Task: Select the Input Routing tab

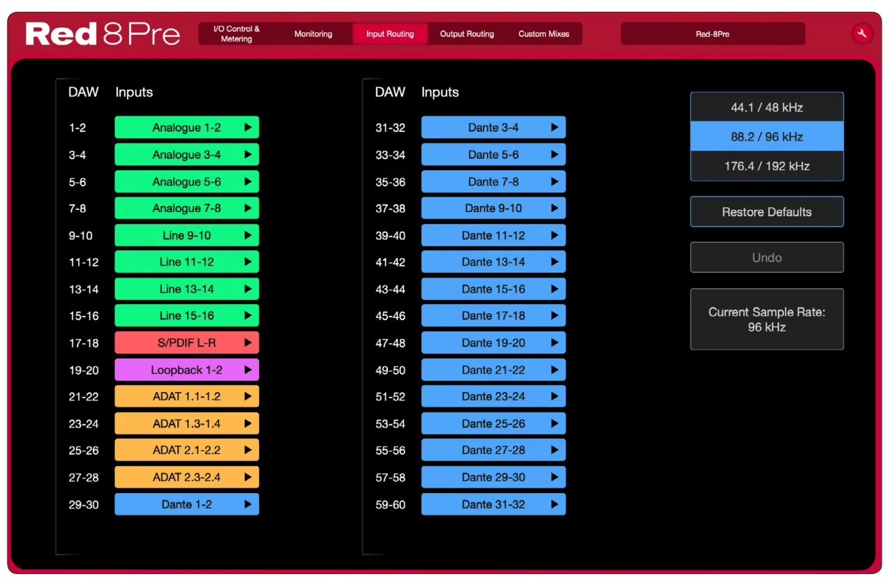Action: pos(390,33)
